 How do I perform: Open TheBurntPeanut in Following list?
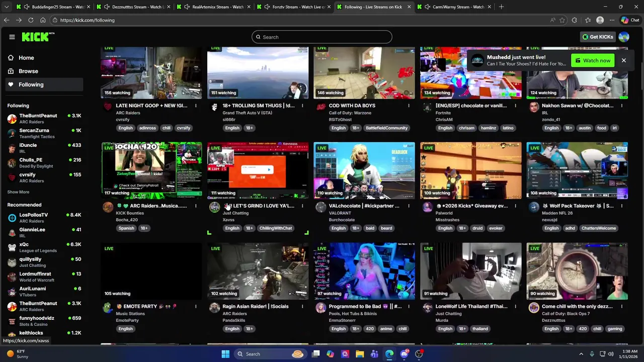coord(44,119)
